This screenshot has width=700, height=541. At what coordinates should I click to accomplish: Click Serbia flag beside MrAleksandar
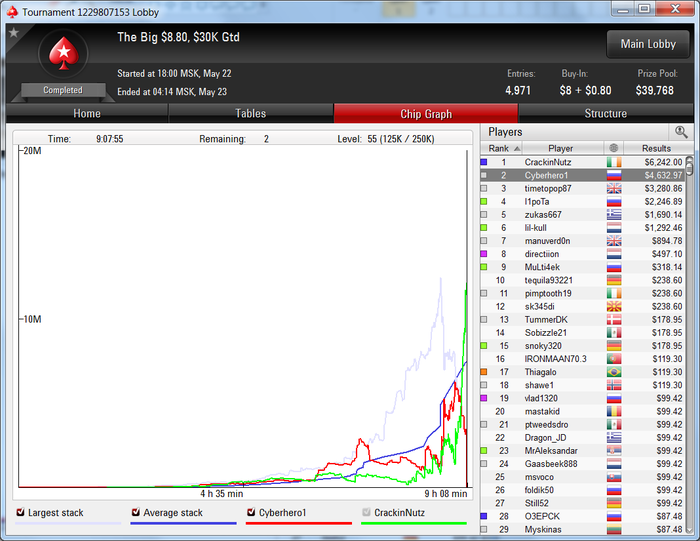click(x=614, y=451)
